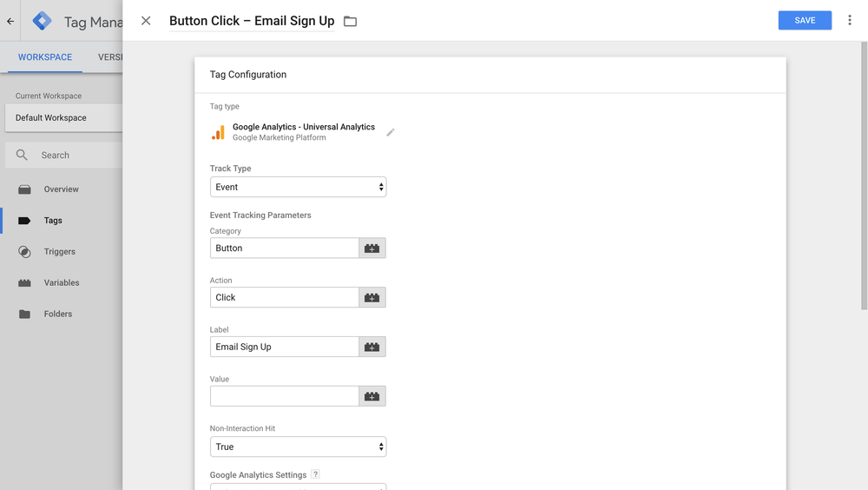This screenshot has width=868, height=490.
Task: Click the Overview icon in sidebar
Action: coord(24,189)
